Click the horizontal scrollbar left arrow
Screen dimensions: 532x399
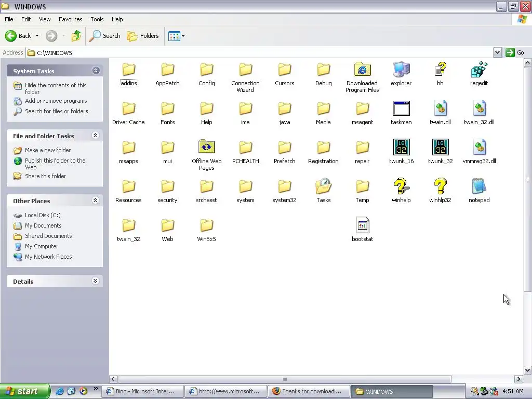tap(113, 379)
